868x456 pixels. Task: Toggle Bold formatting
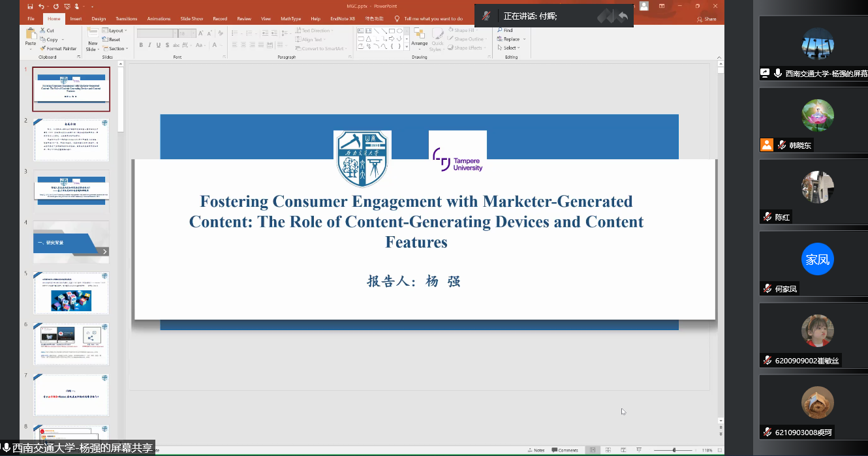click(141, 45)
